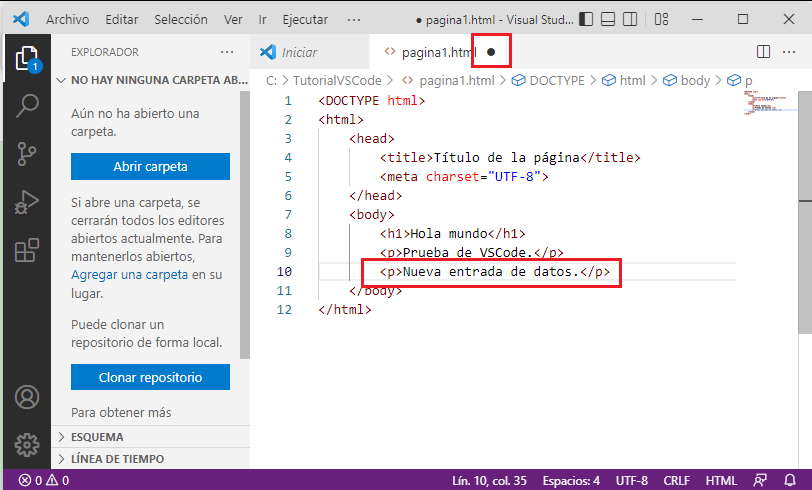The height and width of the screenshot is (490, 812).
Task: Follow the Agregar una carpeta link
Action: pyautogui.click(x=129, y=275)
